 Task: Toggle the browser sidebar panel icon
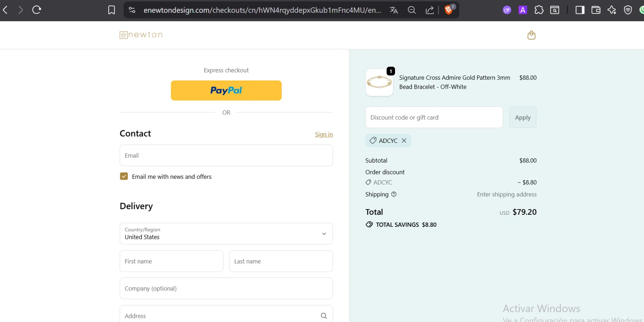[580, 10]
